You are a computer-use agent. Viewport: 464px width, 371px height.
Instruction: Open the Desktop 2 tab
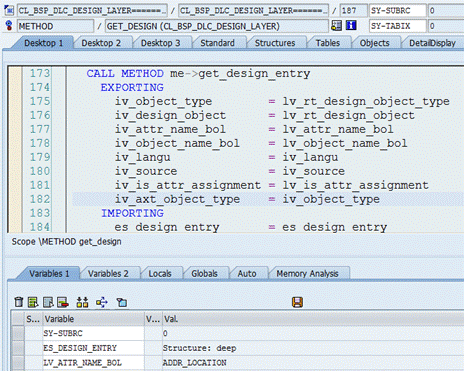pos(101,43)
